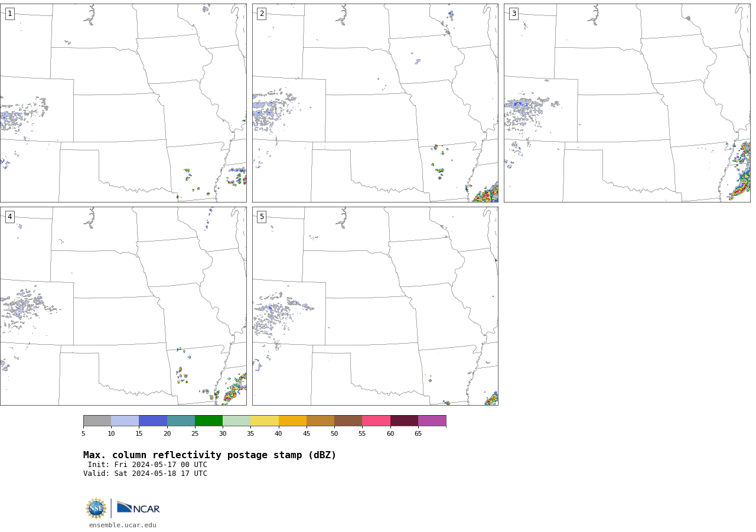Click the panel number 2 label box
This screenshot has height=532, width=756.
coord(262,14)
